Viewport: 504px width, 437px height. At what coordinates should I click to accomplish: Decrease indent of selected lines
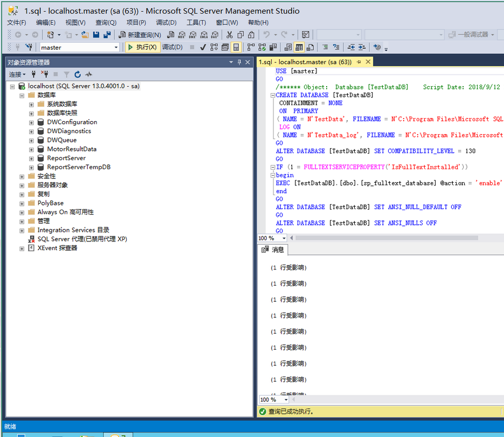(x=351, y=47)
